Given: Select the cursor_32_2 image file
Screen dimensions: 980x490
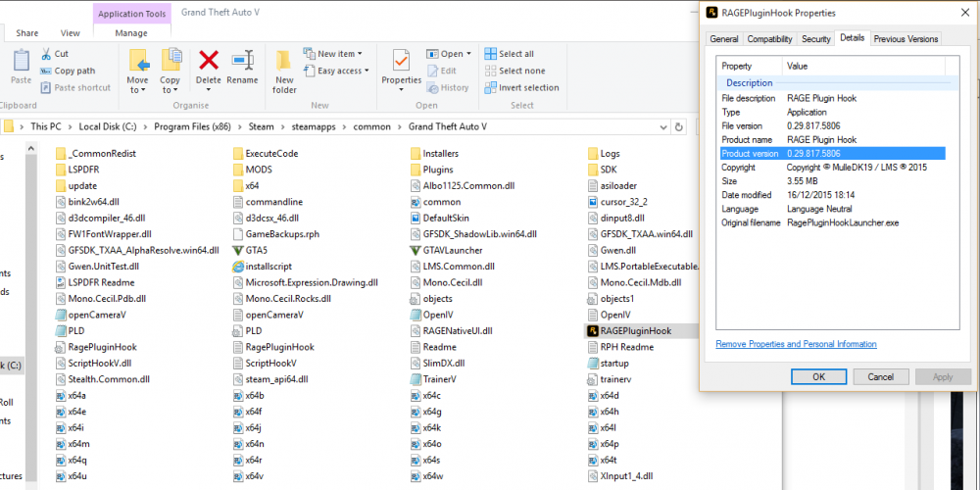Looking at the screenshot, I should pos(616,202).
